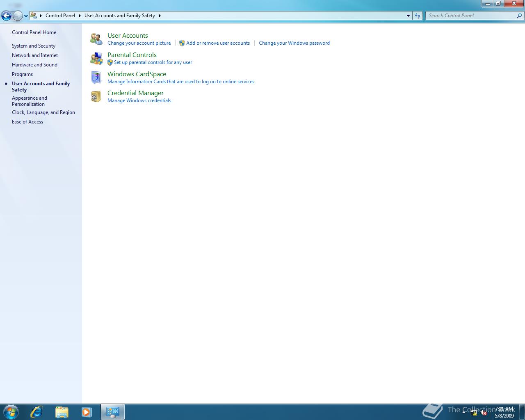Launch Windows Media Player from the taskbar
This screenshot has width=525, height=420.
click(87, 412)
